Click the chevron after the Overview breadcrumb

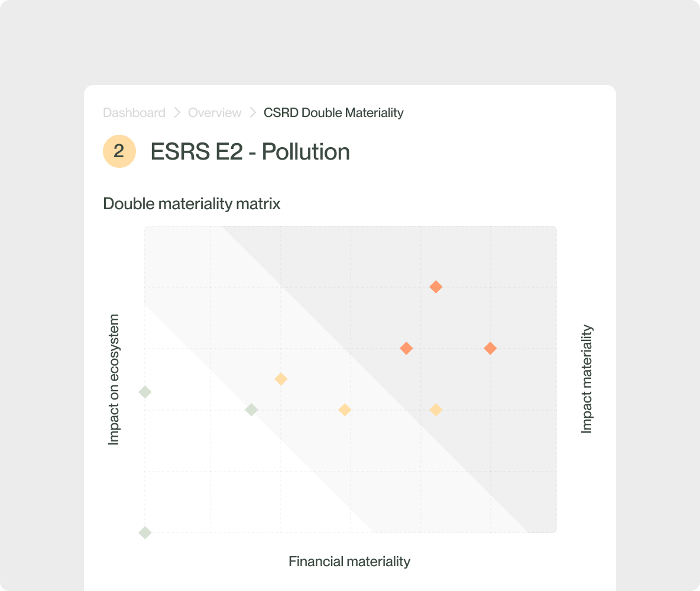[253, 113]
